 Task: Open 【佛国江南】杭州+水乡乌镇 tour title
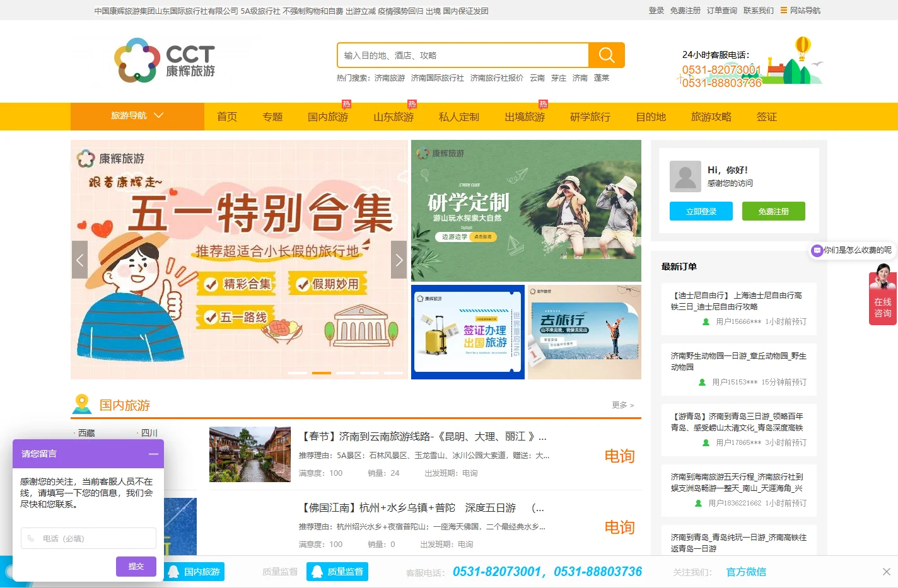pyautogui.click(x=421, y=507)
